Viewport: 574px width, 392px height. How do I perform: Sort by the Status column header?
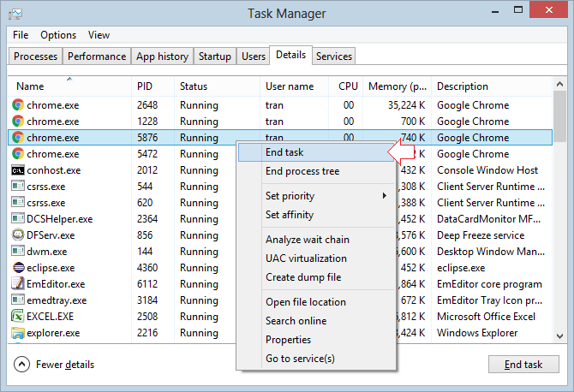tap(217, 86)
